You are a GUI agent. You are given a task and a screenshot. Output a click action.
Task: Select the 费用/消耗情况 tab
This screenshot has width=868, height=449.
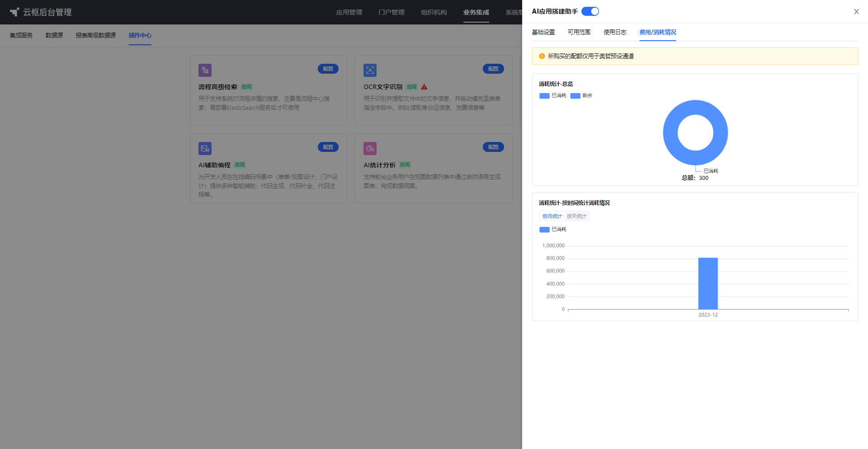pyautogui.click(x=658, y=32)
